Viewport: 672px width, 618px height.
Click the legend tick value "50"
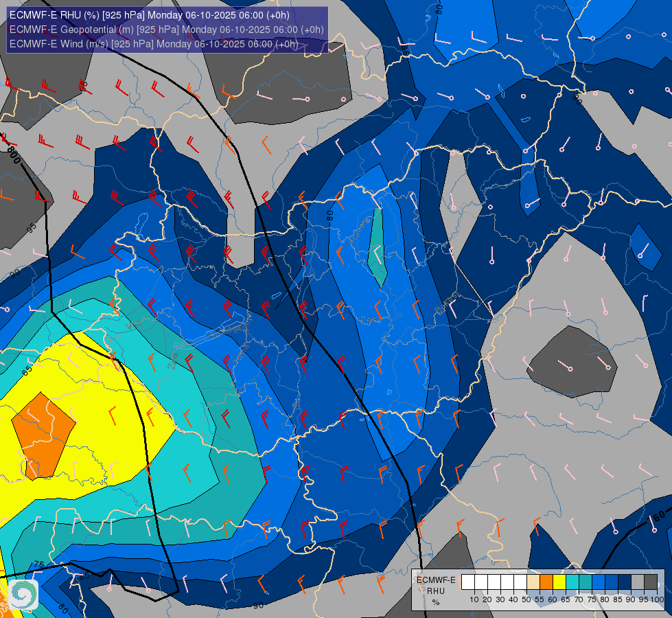(526, 599)
